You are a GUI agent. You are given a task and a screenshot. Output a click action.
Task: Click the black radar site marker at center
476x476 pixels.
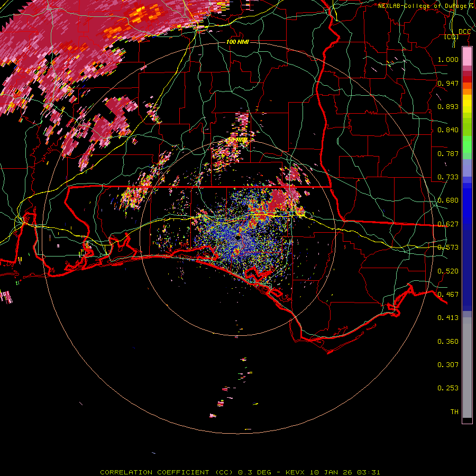[x=237, y=237]
